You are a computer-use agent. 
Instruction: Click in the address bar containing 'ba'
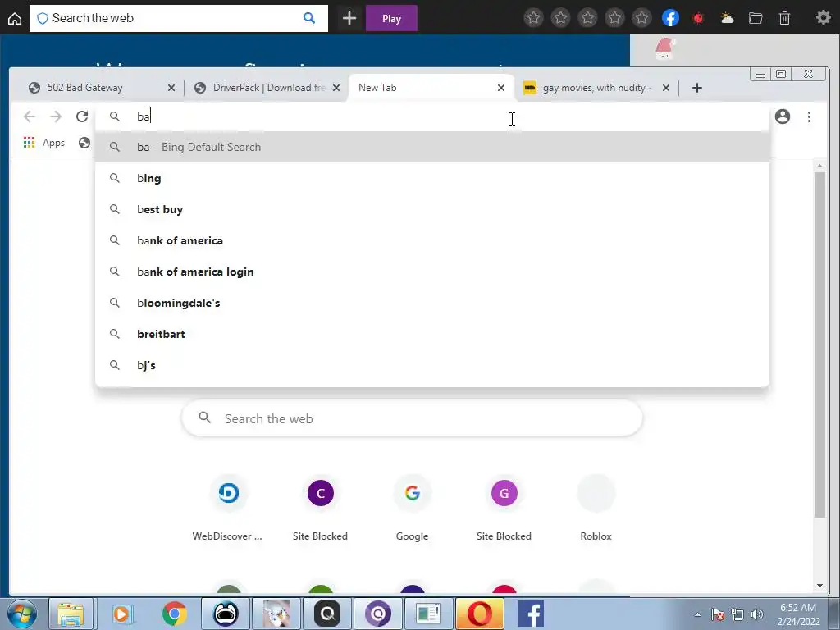coord(431,116)
